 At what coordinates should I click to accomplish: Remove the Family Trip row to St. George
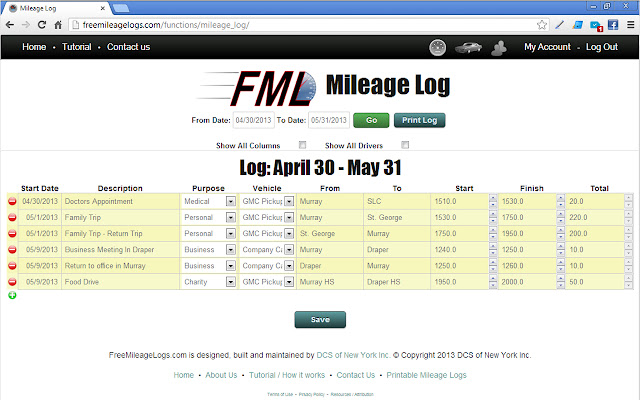pos(12,217)
